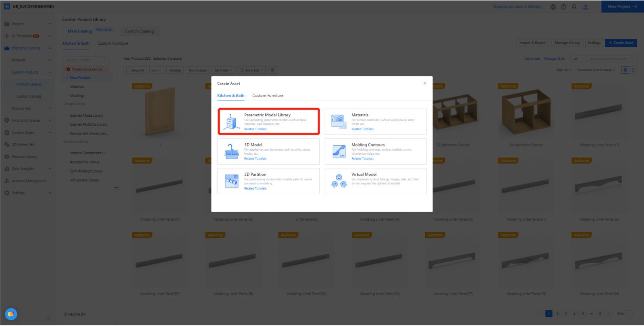The width and height of the screenshot is (644, 326).
Task: Choose the 3D Partition icon
Action: click(231, 181)
